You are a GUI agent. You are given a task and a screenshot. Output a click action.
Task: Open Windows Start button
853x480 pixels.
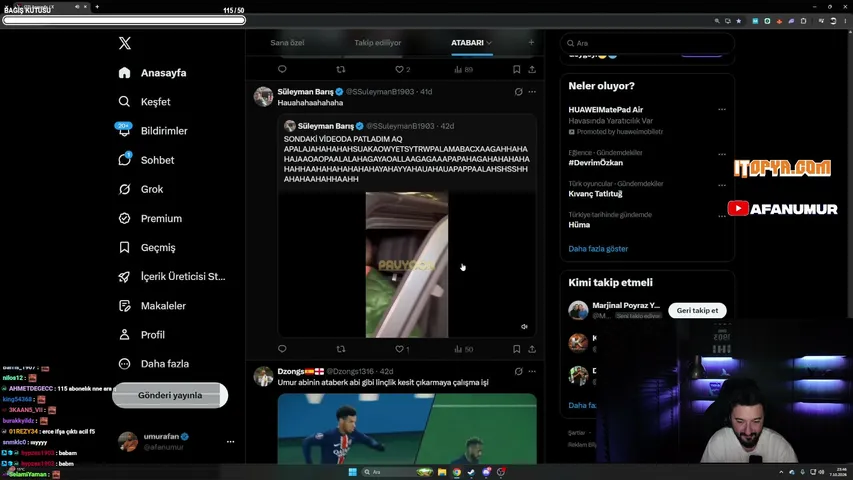(x=353, y=472)
